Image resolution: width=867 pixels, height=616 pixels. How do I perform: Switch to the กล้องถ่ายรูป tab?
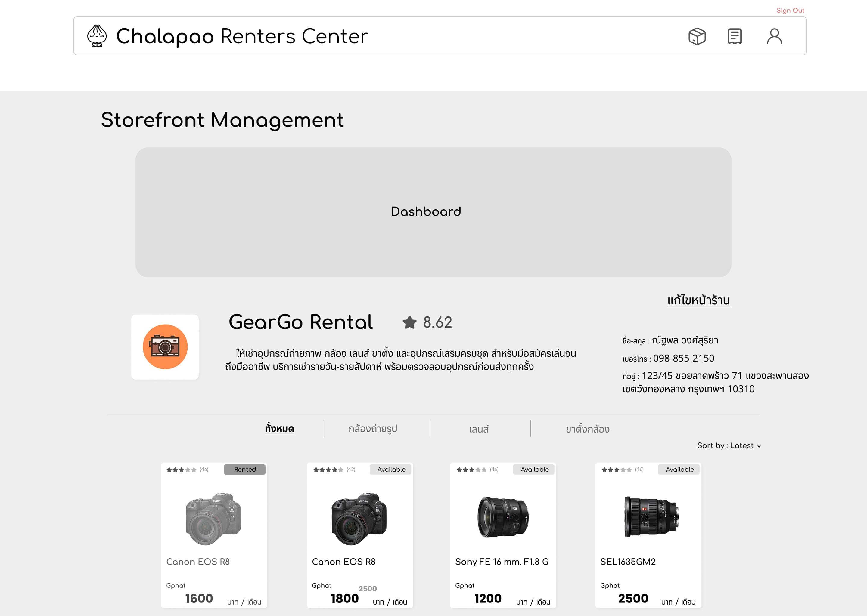(373, 429)
